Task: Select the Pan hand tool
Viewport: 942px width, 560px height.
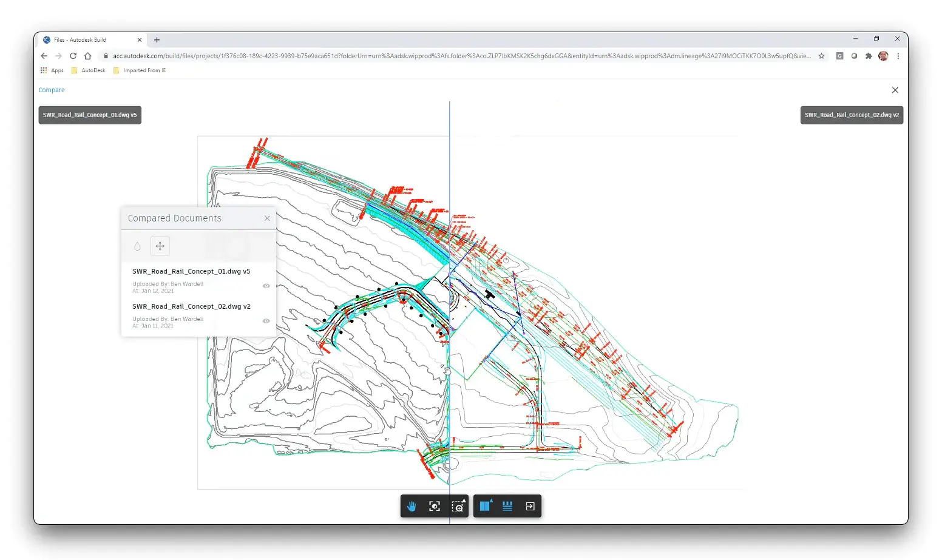Action: [x=412, y=507]
